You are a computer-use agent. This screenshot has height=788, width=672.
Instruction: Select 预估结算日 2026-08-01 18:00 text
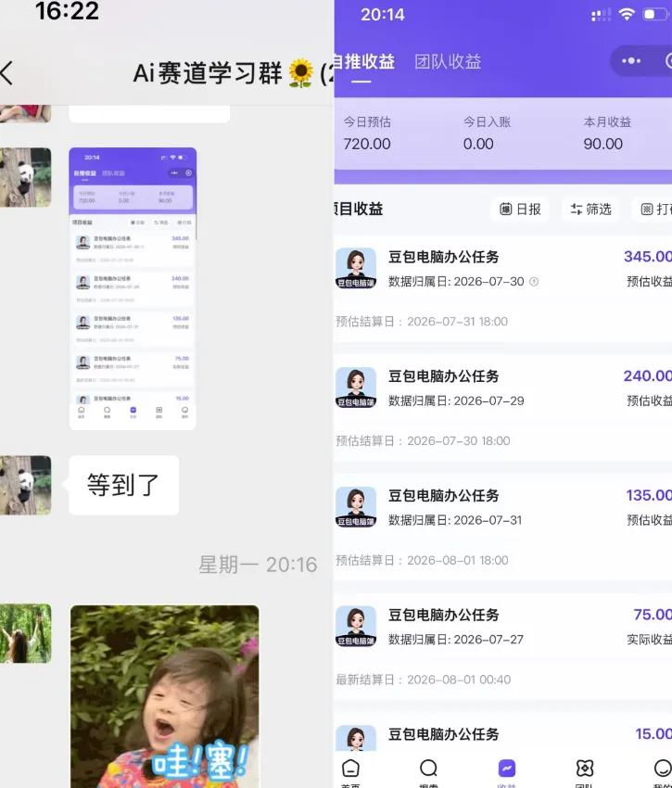[422, 560]
